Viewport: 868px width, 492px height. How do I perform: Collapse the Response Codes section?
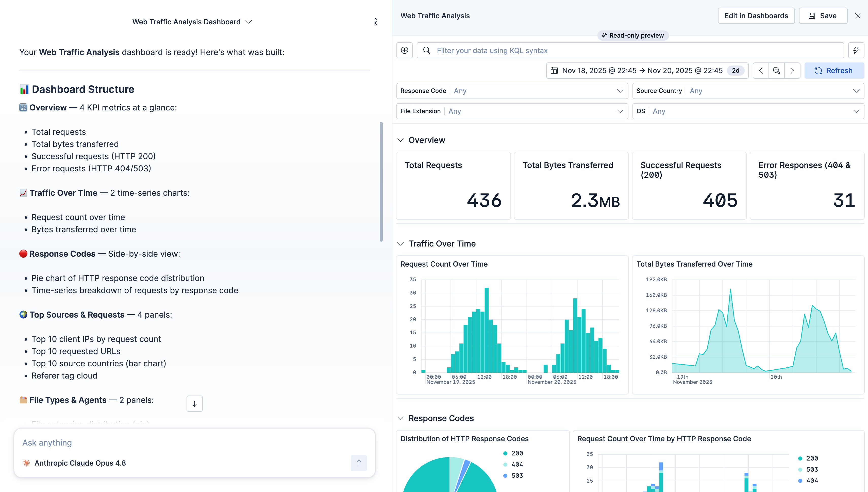click(400, 418)
